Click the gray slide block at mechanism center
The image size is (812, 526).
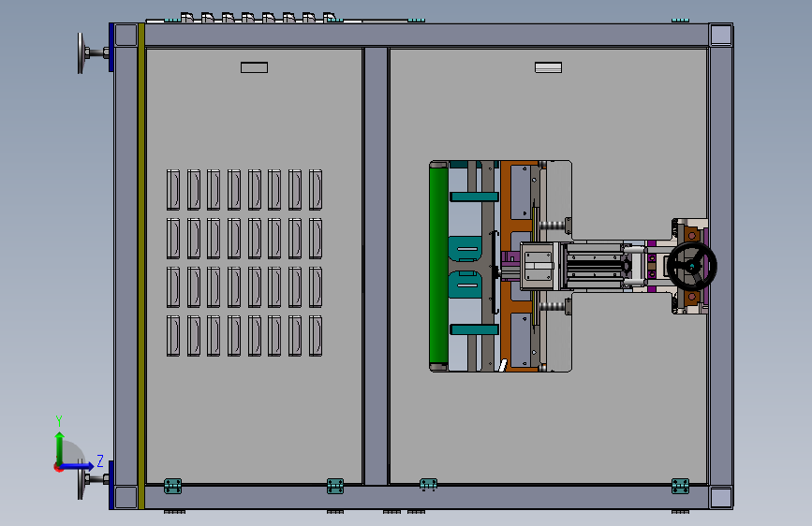click(x=538, y=266)
